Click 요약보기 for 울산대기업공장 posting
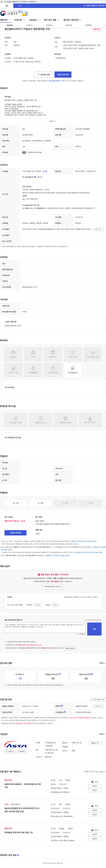The image size is (106, 868). coord(95,810)
